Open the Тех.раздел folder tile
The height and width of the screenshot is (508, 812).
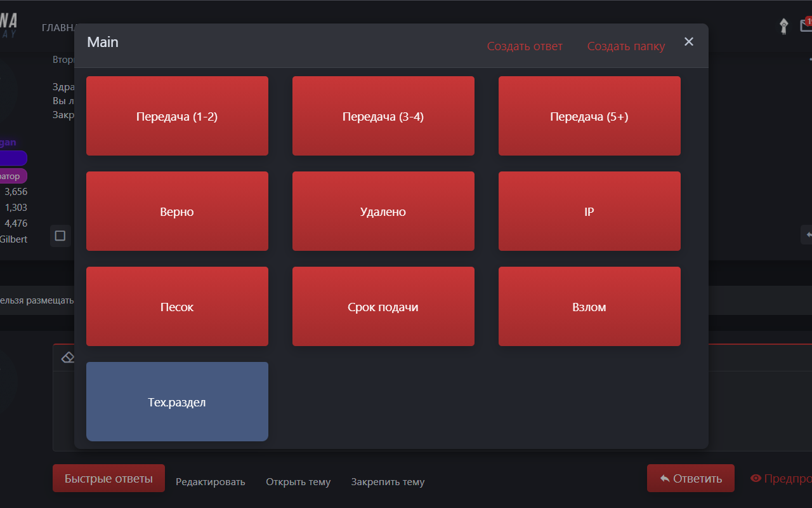pyautogui.click(x=177, y=401)
